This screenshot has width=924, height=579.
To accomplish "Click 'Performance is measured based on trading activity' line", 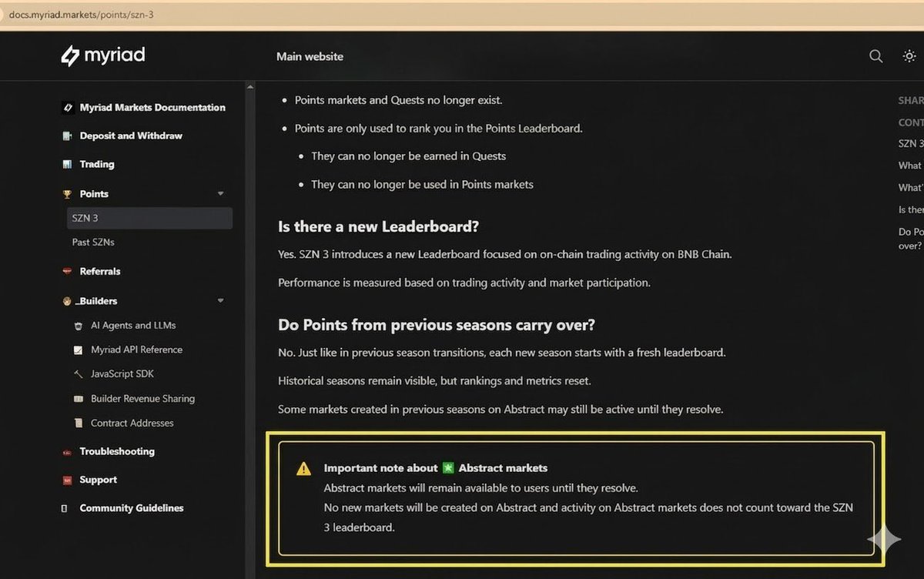I will tap(464, 283).
